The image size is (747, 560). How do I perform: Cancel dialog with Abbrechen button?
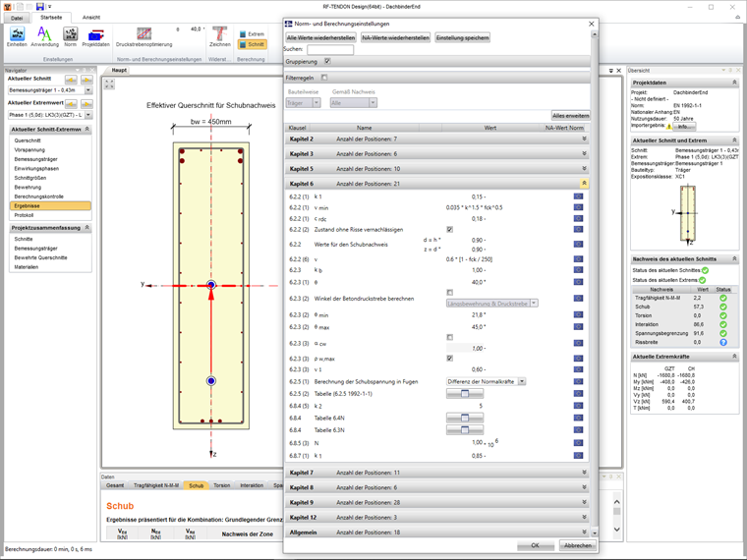pyautogui.click(x=577, y=545)
